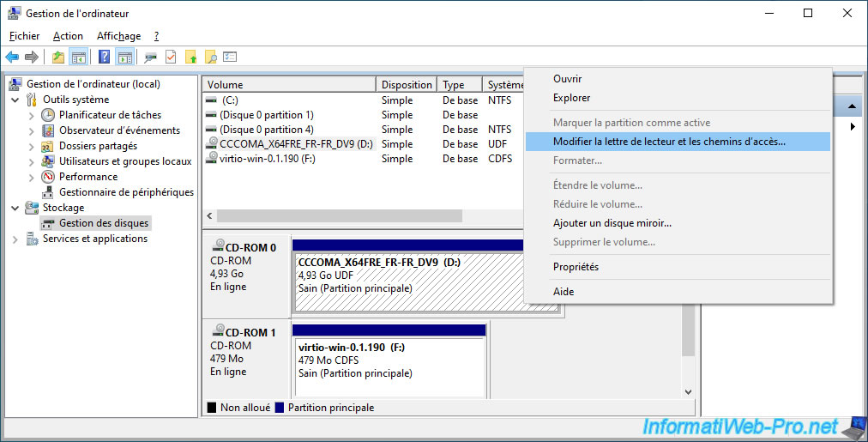Toggle the action pane show/hide icon
The height and width of the screenshot is (442, 868).
pyautogui.click(x=125, y=57)
